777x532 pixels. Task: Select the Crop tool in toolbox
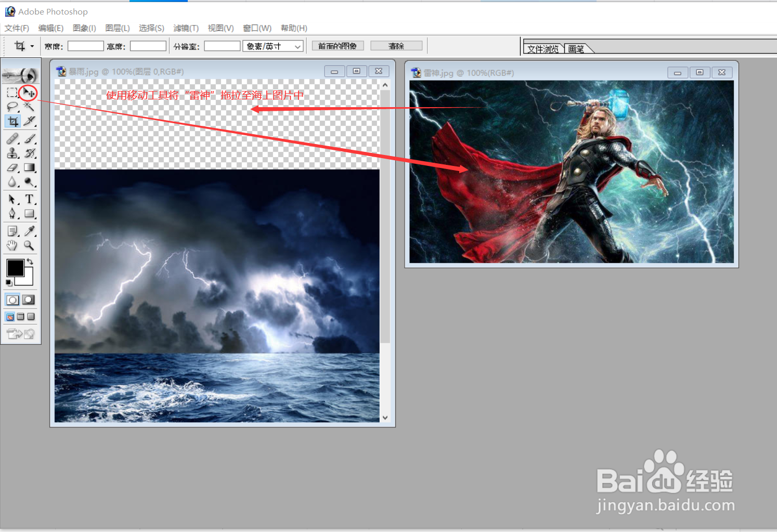pyautogui.click(x=12, y=122)
